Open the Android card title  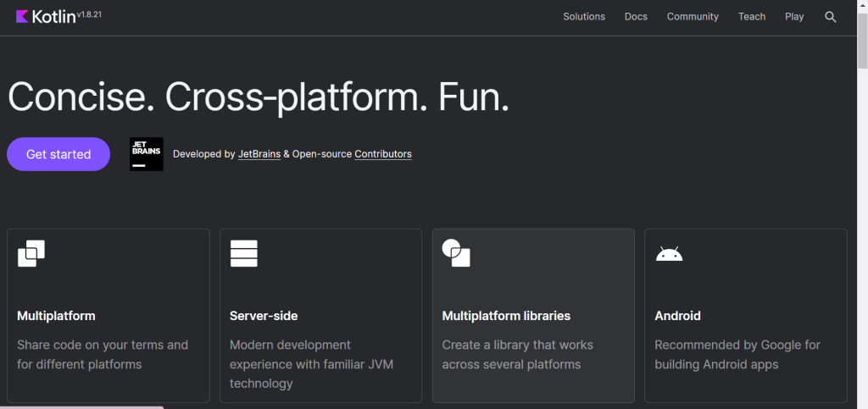677,316
